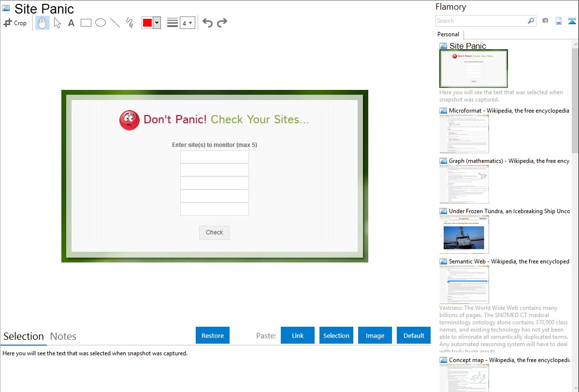Select the Site Panic snapshot thumbnail

473,69
